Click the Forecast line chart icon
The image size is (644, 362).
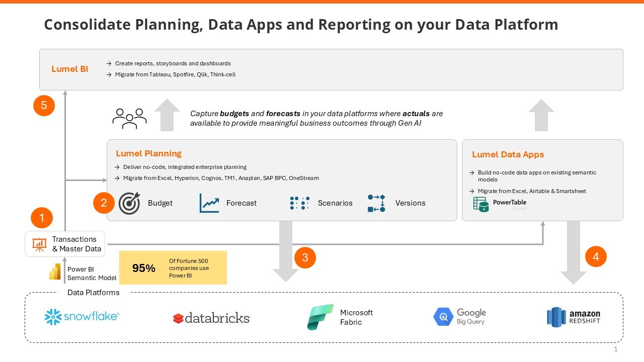click(209, 203)
